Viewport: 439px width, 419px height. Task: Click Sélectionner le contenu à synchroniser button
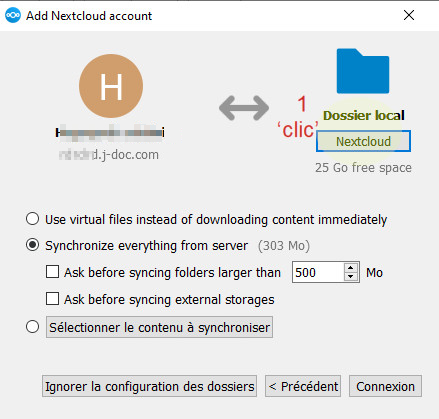(159, 327)
